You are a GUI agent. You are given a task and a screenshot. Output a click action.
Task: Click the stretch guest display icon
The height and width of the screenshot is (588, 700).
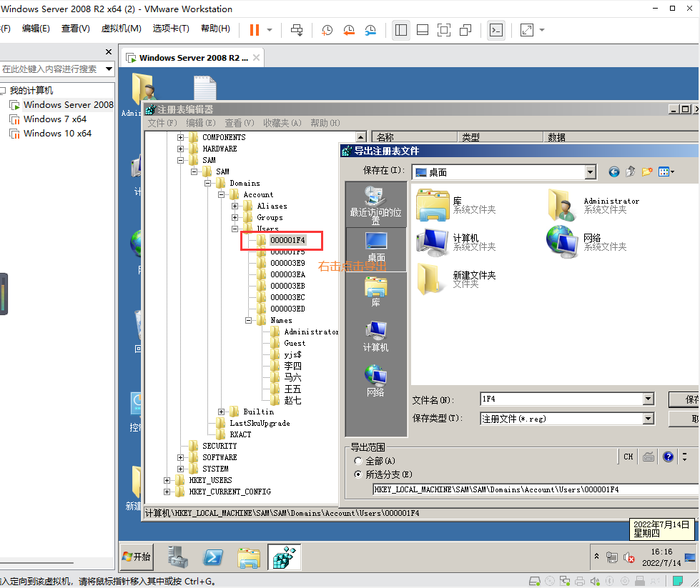(x=527, y=30)
